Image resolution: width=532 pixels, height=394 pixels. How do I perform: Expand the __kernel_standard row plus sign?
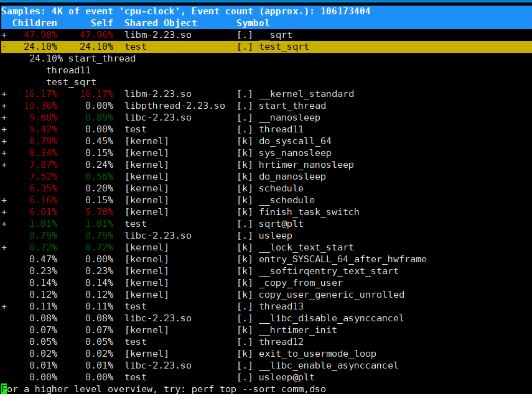point(4,94)
